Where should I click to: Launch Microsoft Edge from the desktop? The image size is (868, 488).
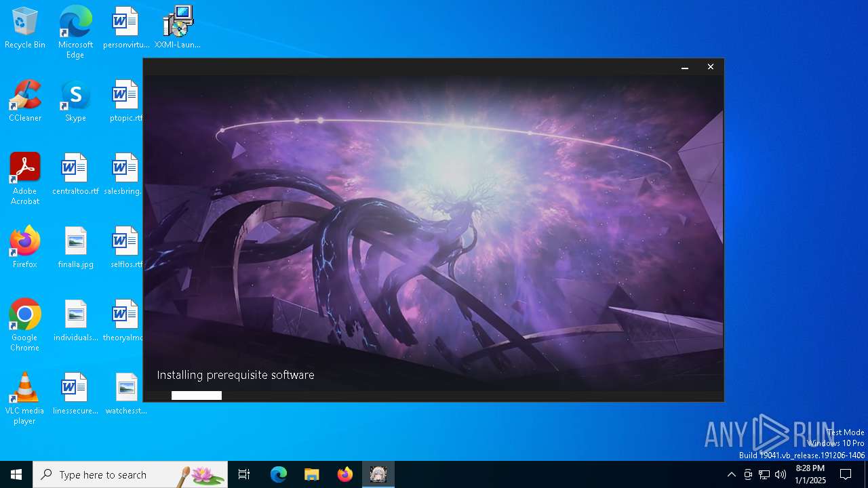[x=75, y=33]
